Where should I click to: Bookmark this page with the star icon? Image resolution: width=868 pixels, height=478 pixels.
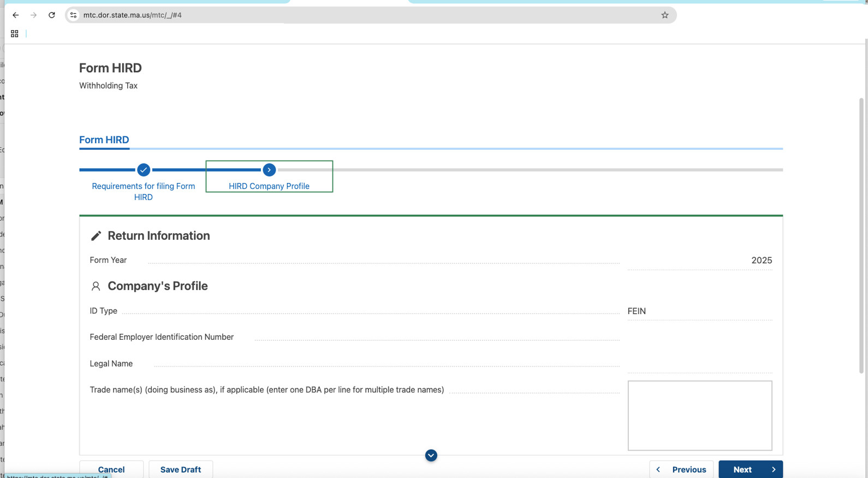[x=664, y=15]
